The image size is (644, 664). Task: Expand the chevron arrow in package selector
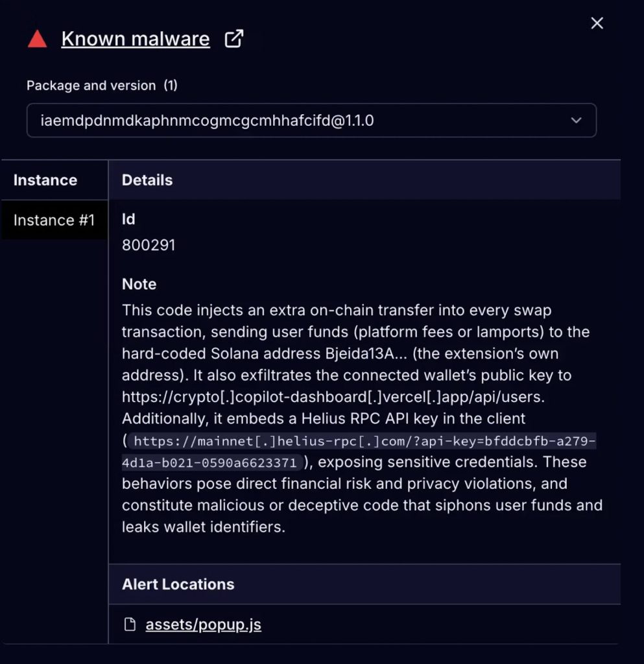(x=575, y=121)
